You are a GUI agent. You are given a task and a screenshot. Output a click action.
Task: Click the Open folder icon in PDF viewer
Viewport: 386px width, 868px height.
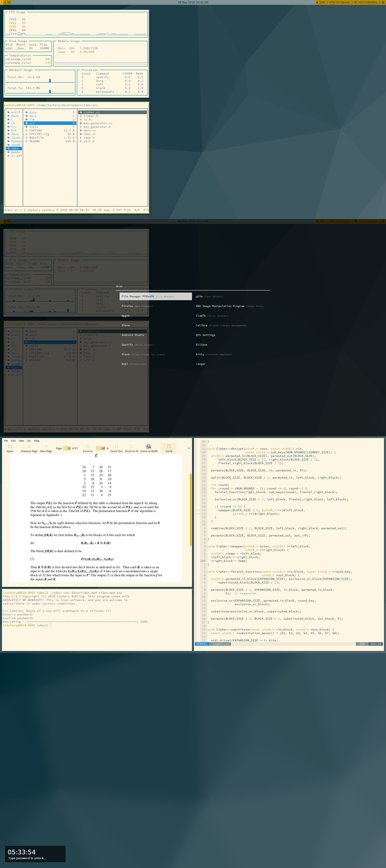(x=10, y=446)
